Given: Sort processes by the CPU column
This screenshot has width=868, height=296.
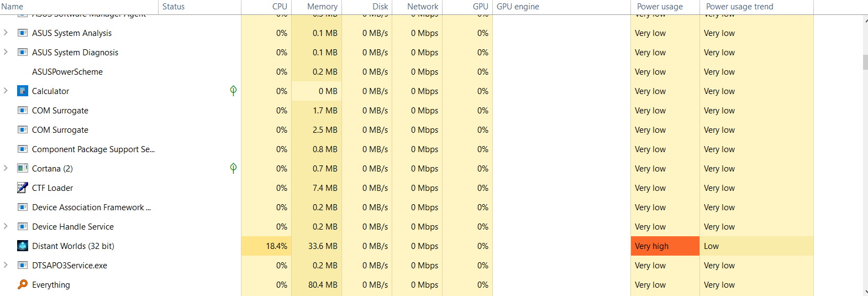Looking at the screenshot, I should click(280, 7).
